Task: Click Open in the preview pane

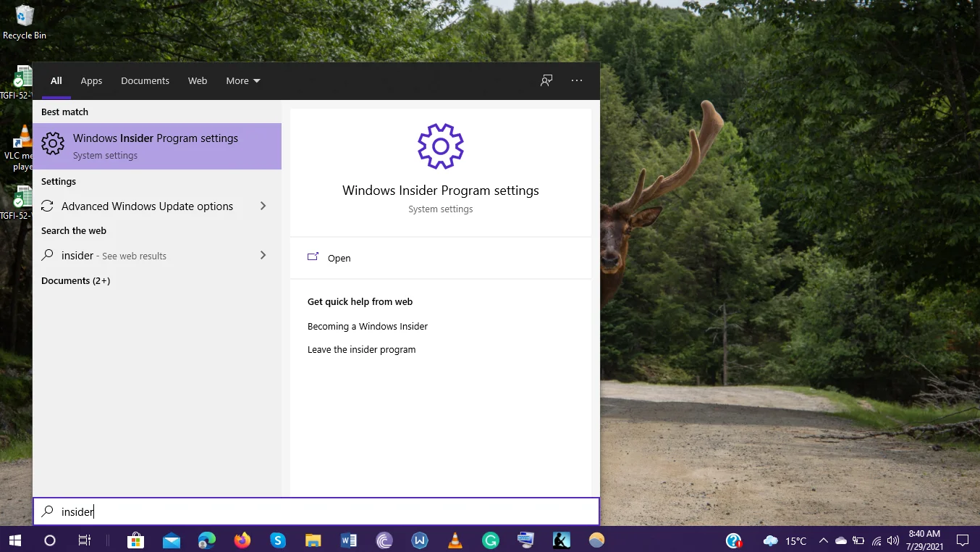Action: point(339,258)
